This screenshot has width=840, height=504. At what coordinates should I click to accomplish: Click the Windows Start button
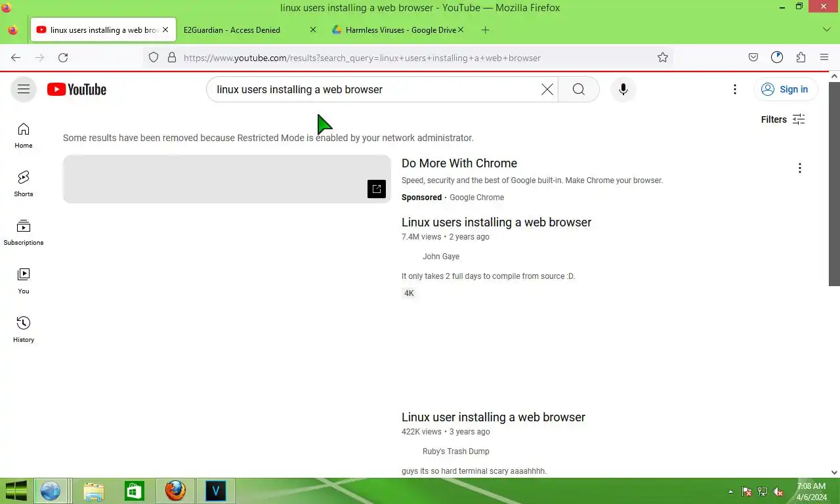coord(16,491)
